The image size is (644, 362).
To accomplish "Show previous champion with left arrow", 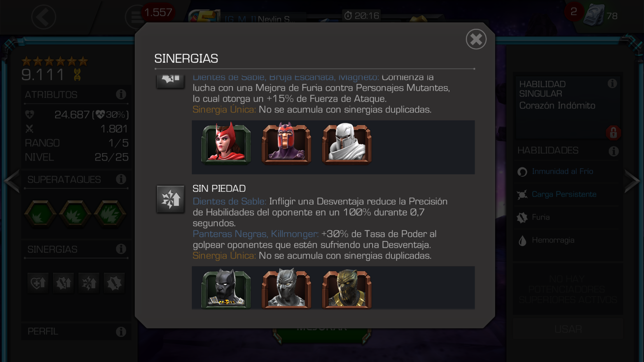I will 12,181.
